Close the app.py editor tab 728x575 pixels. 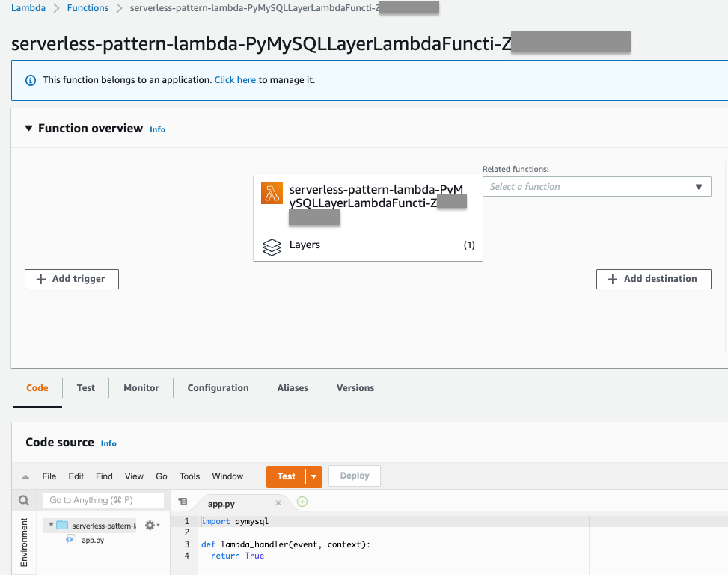[x=278, y=503]
